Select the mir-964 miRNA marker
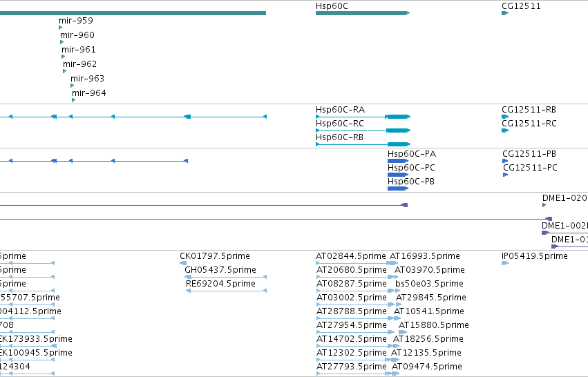 click(x=73, y=100)
